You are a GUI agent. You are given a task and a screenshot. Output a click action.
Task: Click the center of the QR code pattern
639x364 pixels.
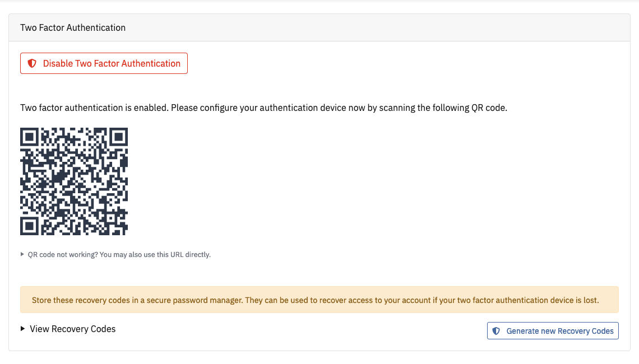coord(73,181)
